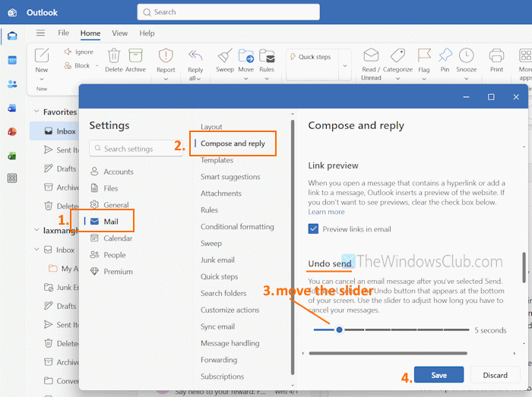Viewport: 532px width, 397px height.
Task: Open the Flag dropdown arrow
Action: coord(424,79)
